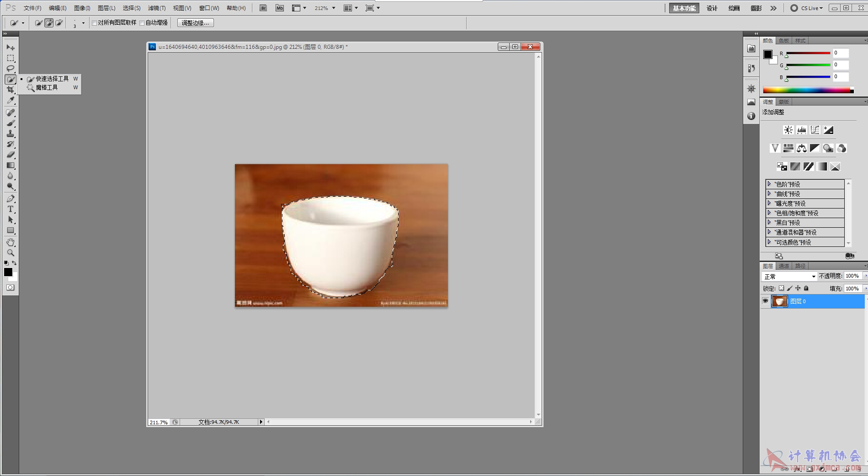The image size is (868, 476).
Task: Click the Brightness/Contrast adjustment icon
Action: click(x=788, y=130)
